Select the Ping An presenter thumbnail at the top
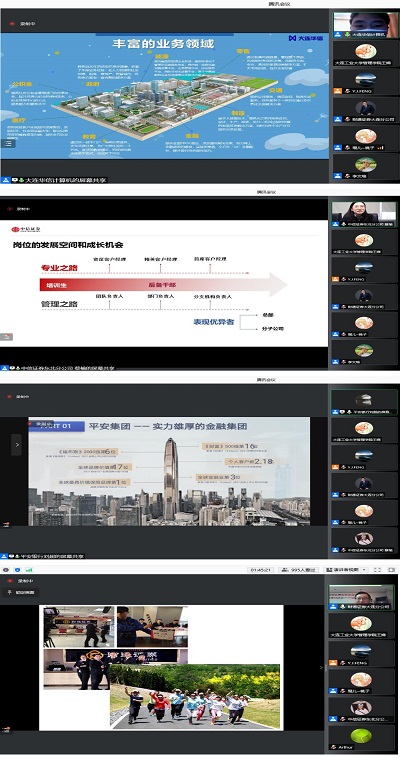400x760 pixels. [364, 402]
